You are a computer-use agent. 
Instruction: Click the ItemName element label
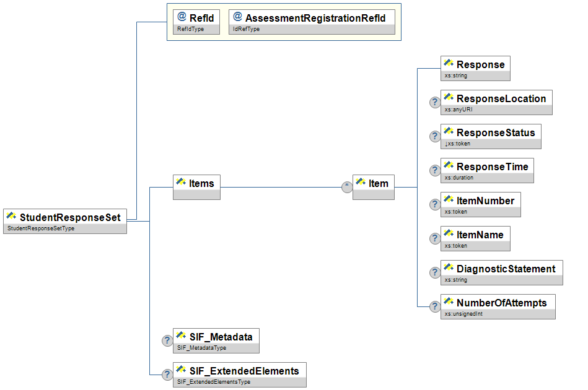tap(480, 235)
